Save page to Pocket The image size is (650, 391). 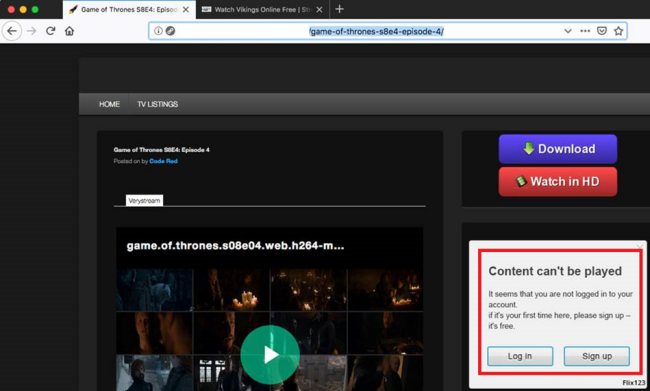click(x=602, y=31)
